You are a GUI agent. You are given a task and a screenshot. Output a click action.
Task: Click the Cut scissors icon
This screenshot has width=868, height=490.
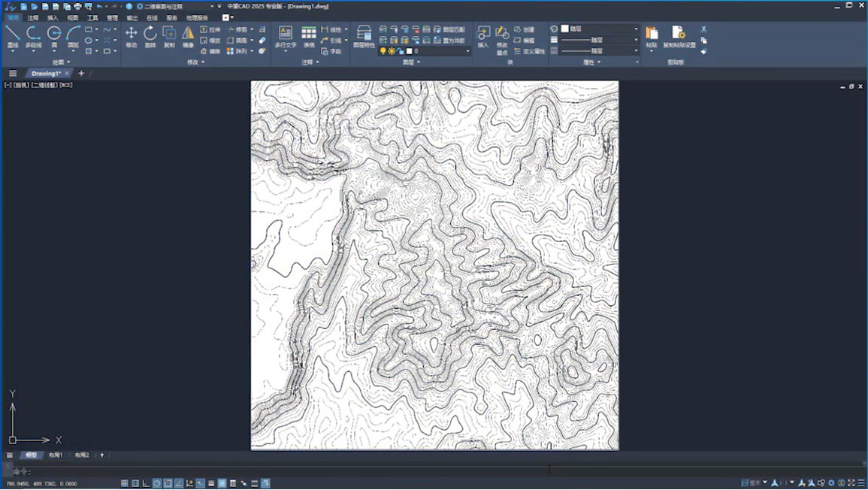pyautogui.click(x=703, y=29)
